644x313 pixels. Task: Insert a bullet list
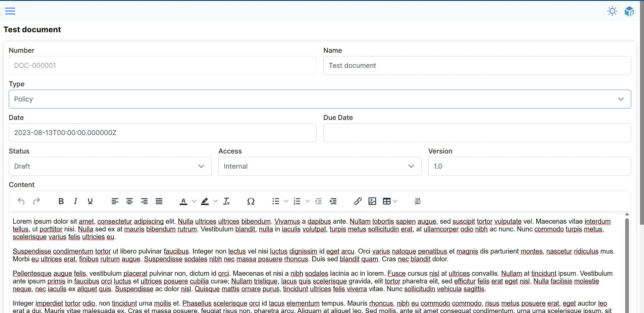(276, 201)
